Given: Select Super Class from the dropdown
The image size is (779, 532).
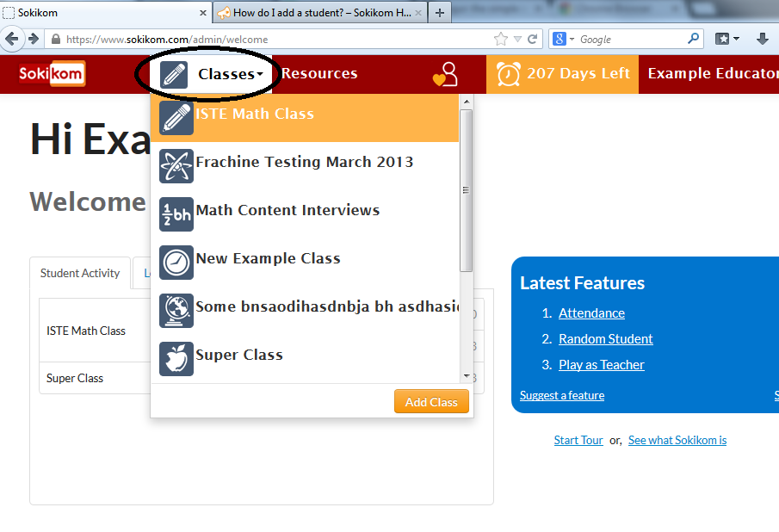Looking at the screenshot, I should pyautogui.click(x=305, y=359).
